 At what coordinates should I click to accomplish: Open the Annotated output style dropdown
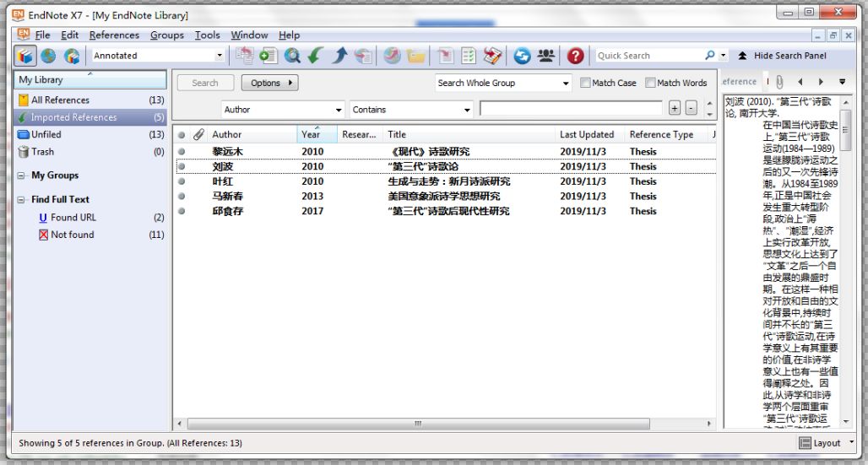click(x=220, y=56)
